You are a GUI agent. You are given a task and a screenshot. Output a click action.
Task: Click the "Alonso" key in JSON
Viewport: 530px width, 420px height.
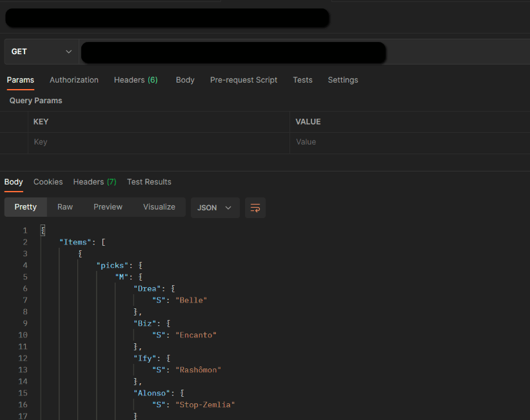[x=152, y=394]
